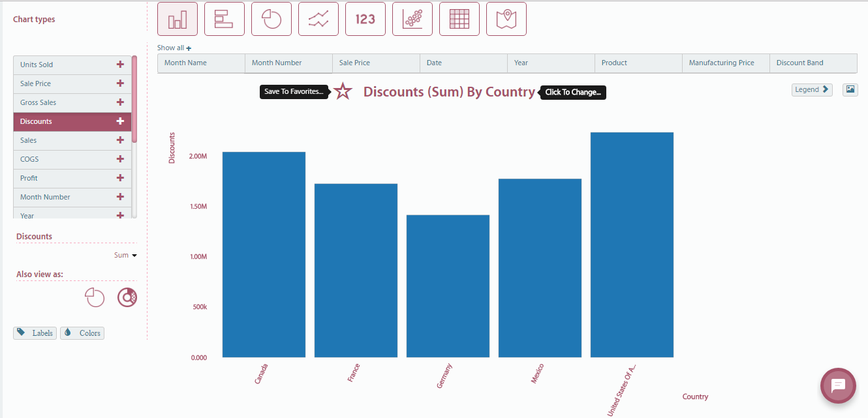View as donut chart under Also view as
868x418 pixels.
tap(127, 297)
